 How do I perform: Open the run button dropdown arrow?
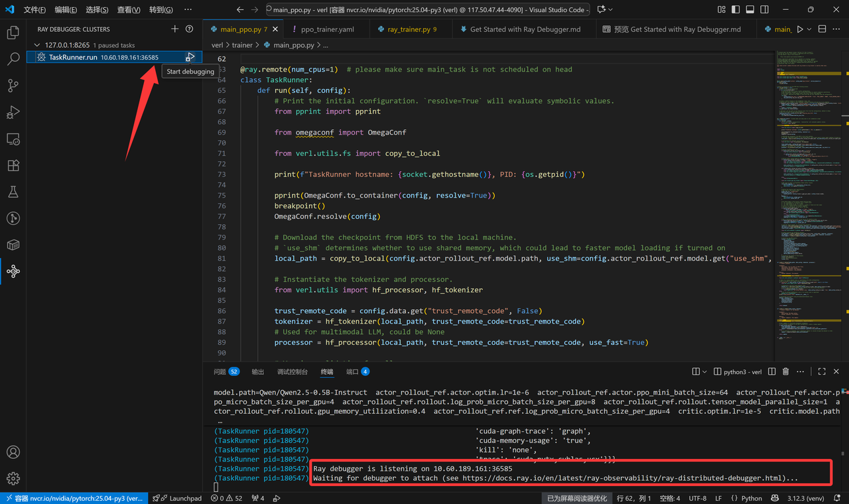(x=810, y=30)
